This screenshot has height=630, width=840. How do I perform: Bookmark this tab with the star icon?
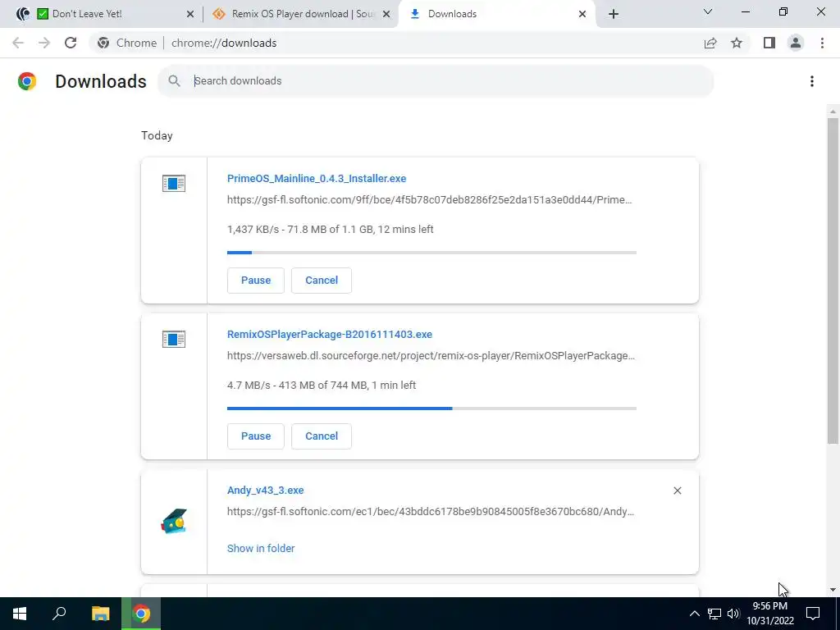737,43
